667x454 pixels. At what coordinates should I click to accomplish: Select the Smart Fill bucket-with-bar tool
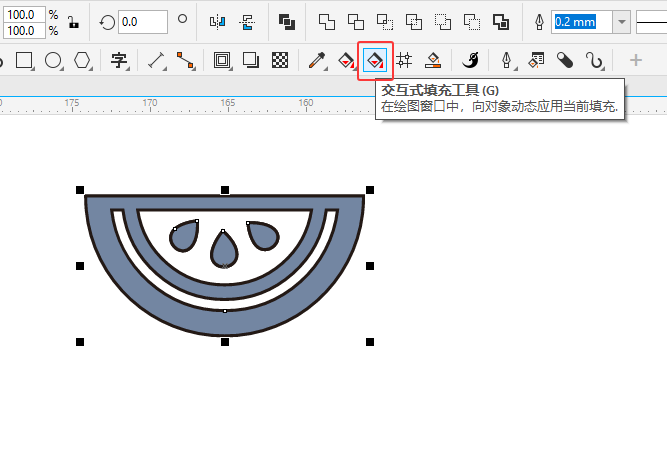tap(433, 60)
